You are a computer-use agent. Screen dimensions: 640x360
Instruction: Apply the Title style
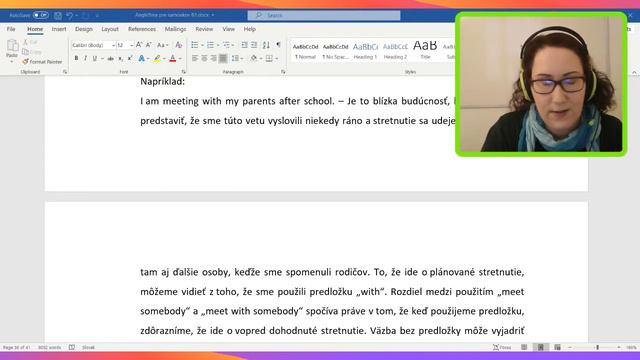point(425,51)
